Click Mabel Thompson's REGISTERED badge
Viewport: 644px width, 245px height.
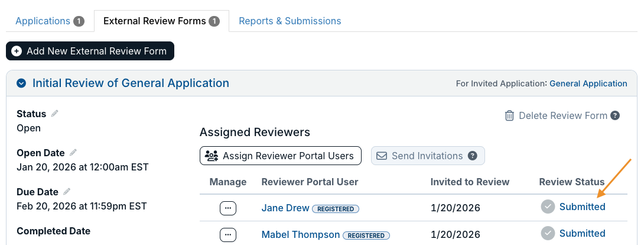pos(366,236)
